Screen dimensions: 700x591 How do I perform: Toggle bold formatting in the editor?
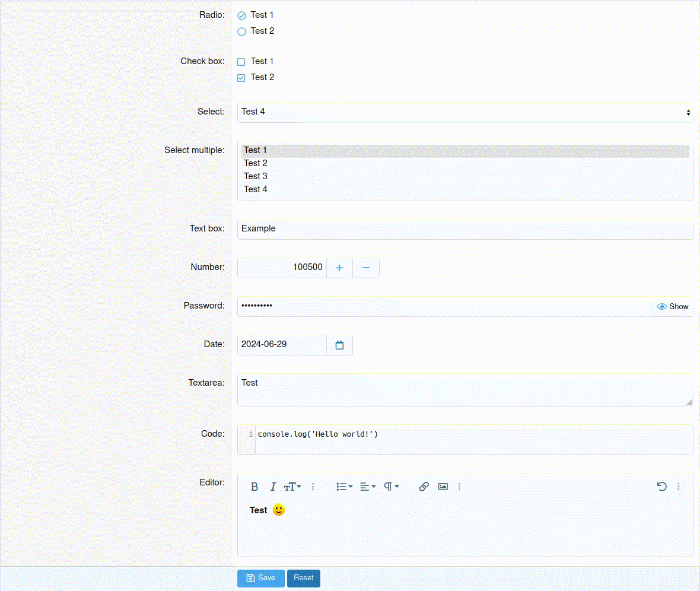click(254, 487)
